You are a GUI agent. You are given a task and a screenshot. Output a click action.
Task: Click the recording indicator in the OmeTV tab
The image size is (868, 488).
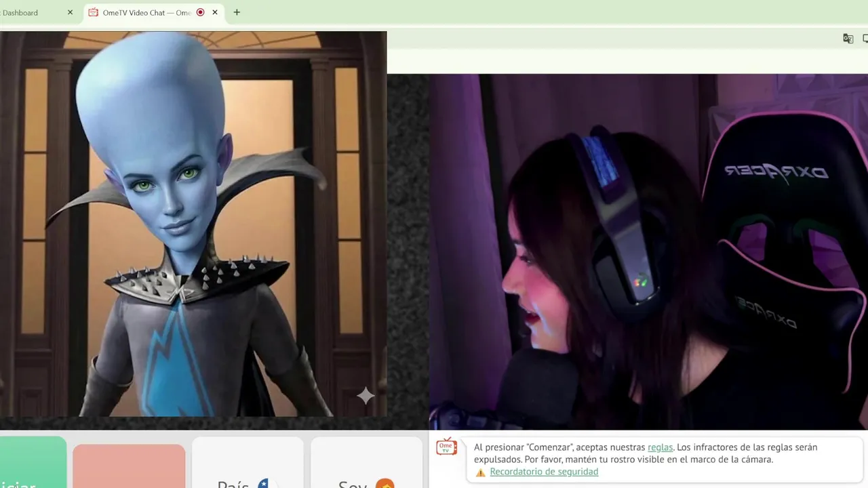(x=200, y=12)
